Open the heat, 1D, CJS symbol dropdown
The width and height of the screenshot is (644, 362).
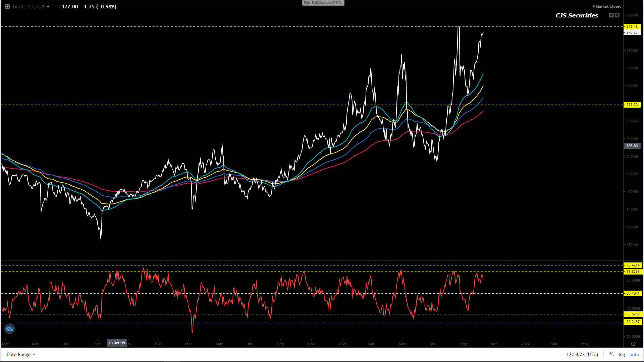(31, 7)
